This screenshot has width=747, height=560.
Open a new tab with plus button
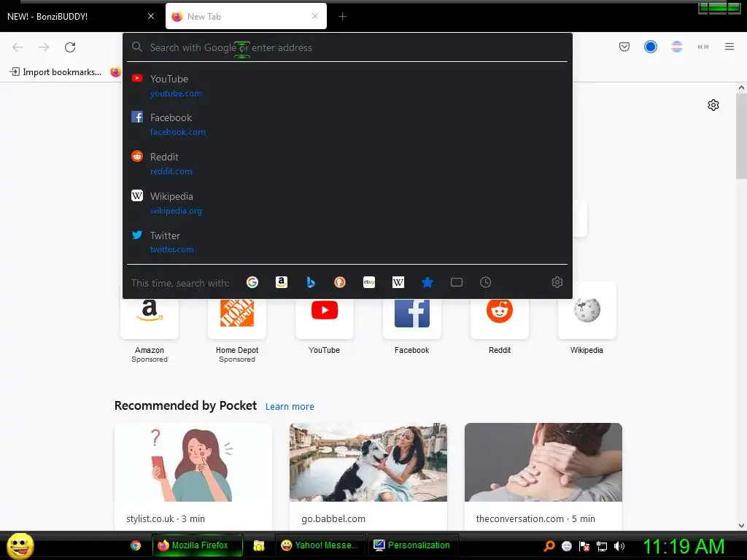343,17
